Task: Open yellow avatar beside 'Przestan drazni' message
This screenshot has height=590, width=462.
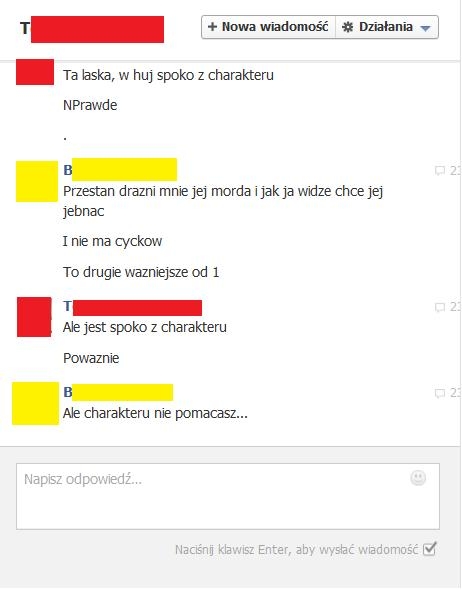Action: [36, 181]
